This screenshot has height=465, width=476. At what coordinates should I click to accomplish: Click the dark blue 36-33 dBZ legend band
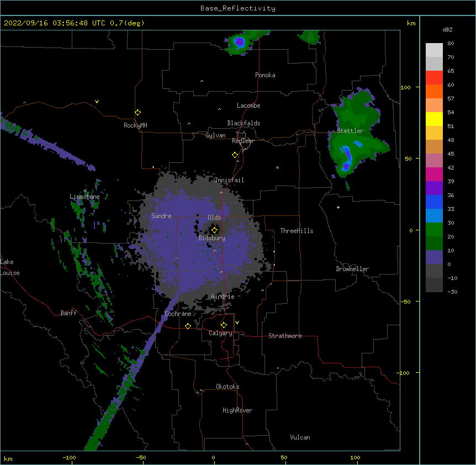coord(434,202)
